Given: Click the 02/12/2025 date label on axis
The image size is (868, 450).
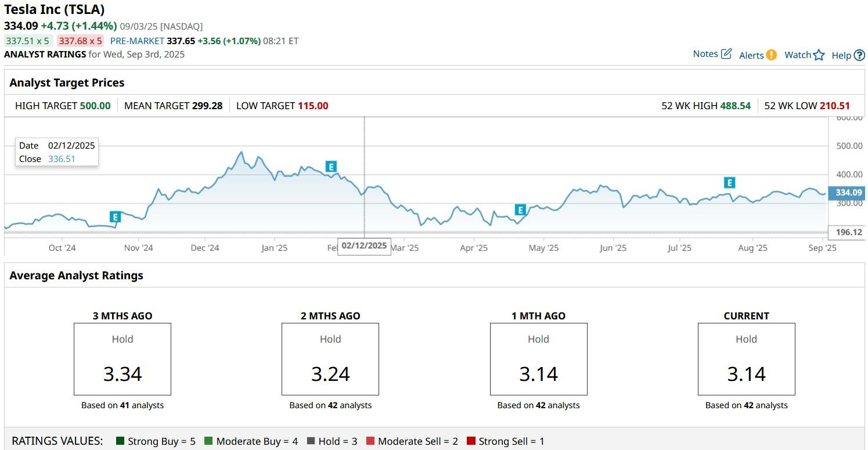Looking at the screenshot, I should (x=364, y=246).
